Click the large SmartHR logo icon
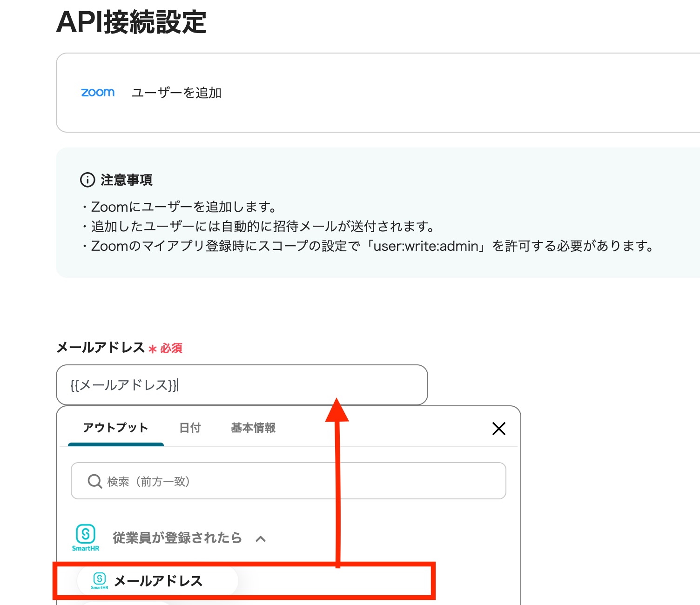The height and width of the screenshot is (605, 700). click(x=86, y=538)
